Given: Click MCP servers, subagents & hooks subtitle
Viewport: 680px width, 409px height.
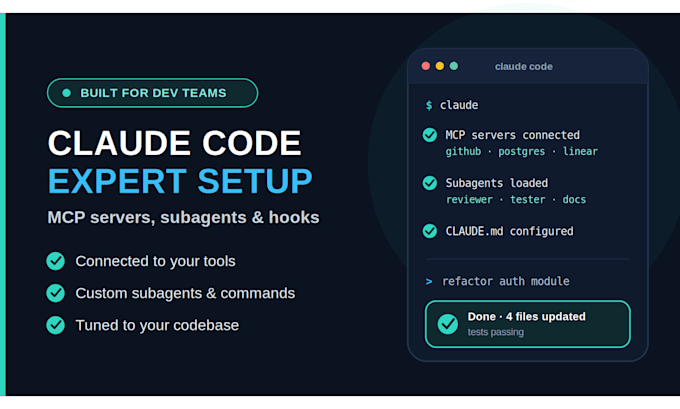Looking at the screenshot, I should coord(183,217).
